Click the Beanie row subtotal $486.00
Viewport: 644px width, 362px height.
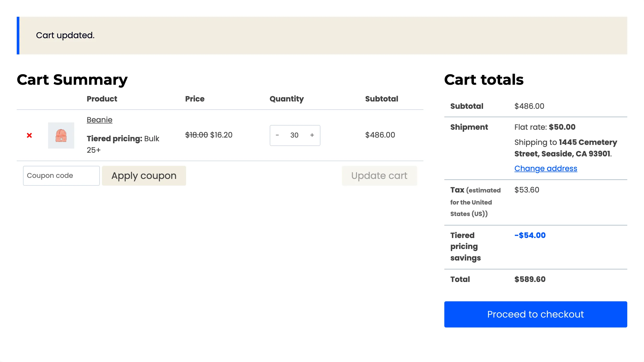pyautogui.click(x=380, y=135)
